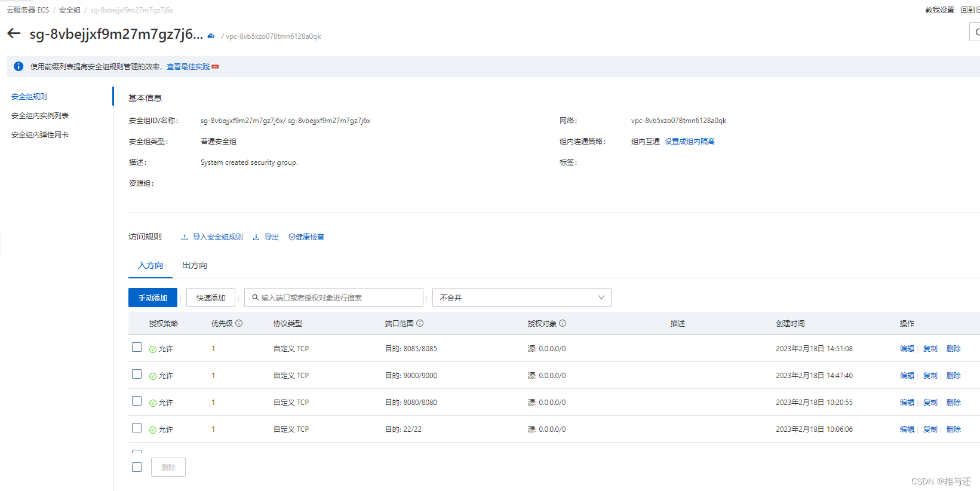Screen dimensions: 980x491
Task: Click the health check shield icon
Action: click(292, 237)
